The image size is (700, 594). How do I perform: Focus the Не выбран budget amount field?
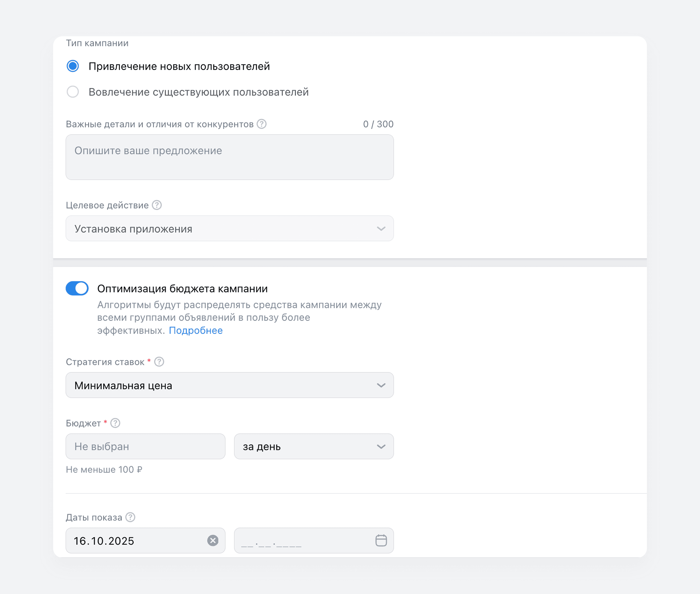coord(145,446)
